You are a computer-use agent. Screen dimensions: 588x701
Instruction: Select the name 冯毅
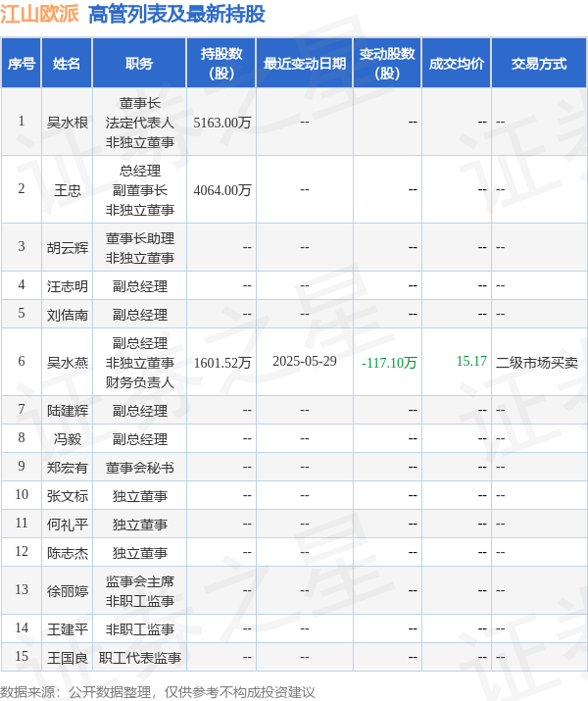coord(68,439)
